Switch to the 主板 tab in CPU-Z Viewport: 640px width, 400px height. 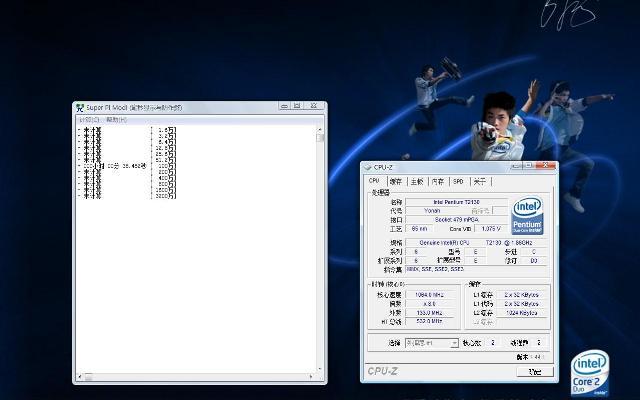(x=416, y=181)
